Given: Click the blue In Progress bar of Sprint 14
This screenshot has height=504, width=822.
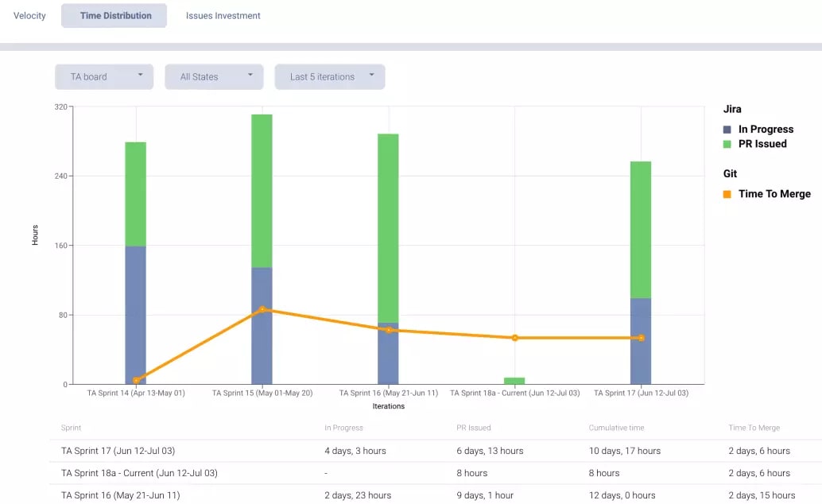Looking at the screenshot, I should tap(136, 315).
